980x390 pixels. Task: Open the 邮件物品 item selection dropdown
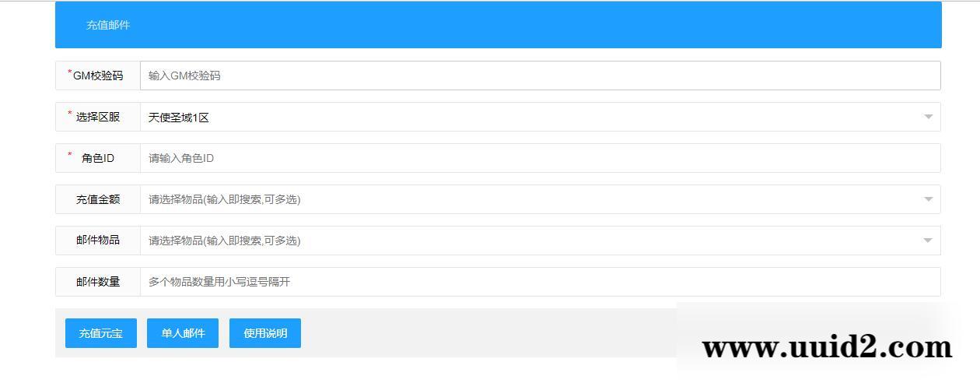529,241
